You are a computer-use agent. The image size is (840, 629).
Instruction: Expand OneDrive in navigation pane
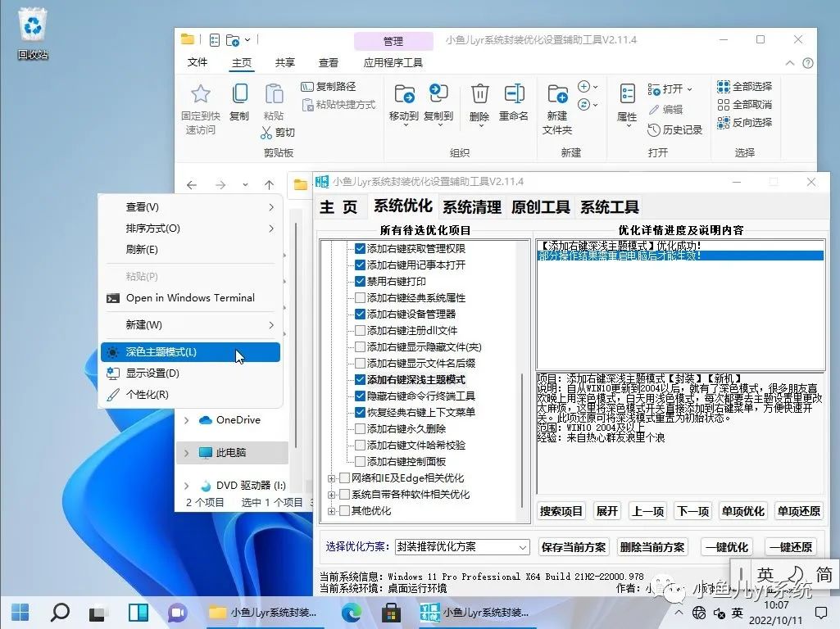click(x=186, y=421)
